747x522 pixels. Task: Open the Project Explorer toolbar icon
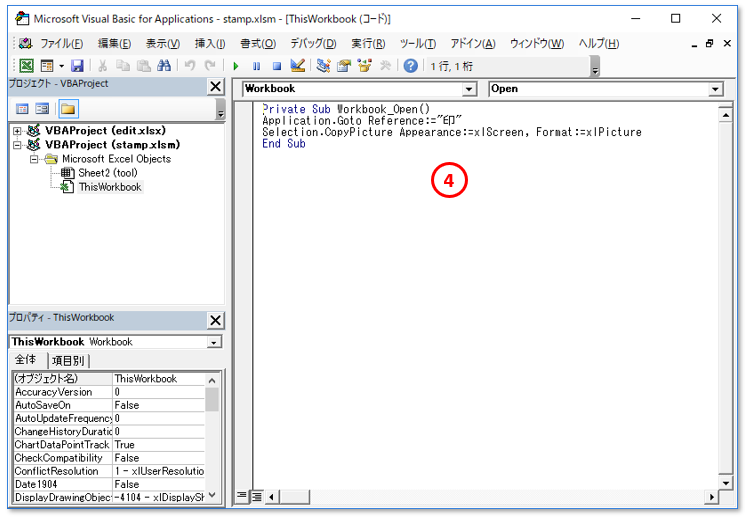pyautogui.click(x=323, y=65)
